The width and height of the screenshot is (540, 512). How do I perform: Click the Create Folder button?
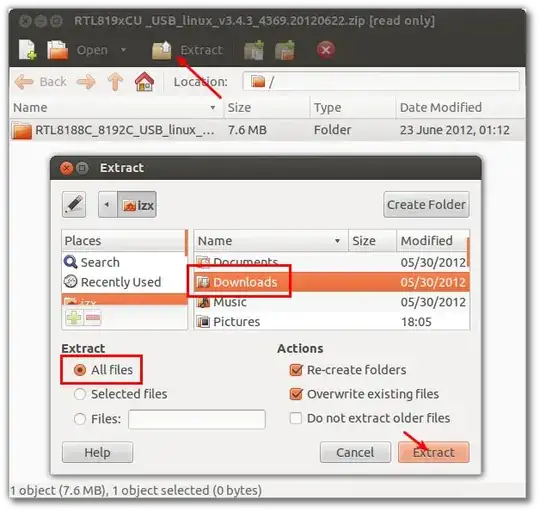click(x=426, y=205)
